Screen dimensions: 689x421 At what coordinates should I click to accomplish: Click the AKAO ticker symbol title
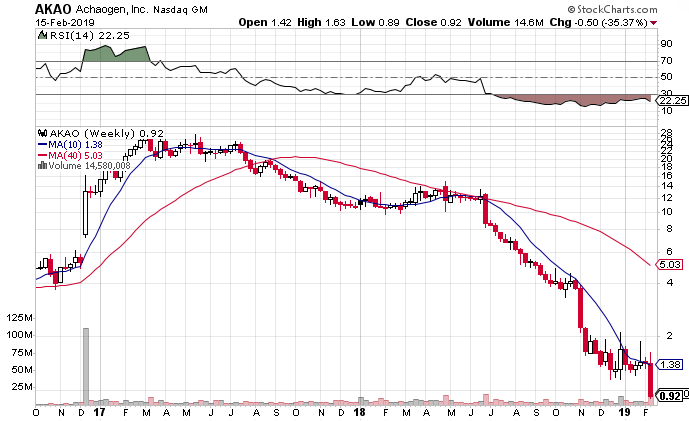pos(53,9)
